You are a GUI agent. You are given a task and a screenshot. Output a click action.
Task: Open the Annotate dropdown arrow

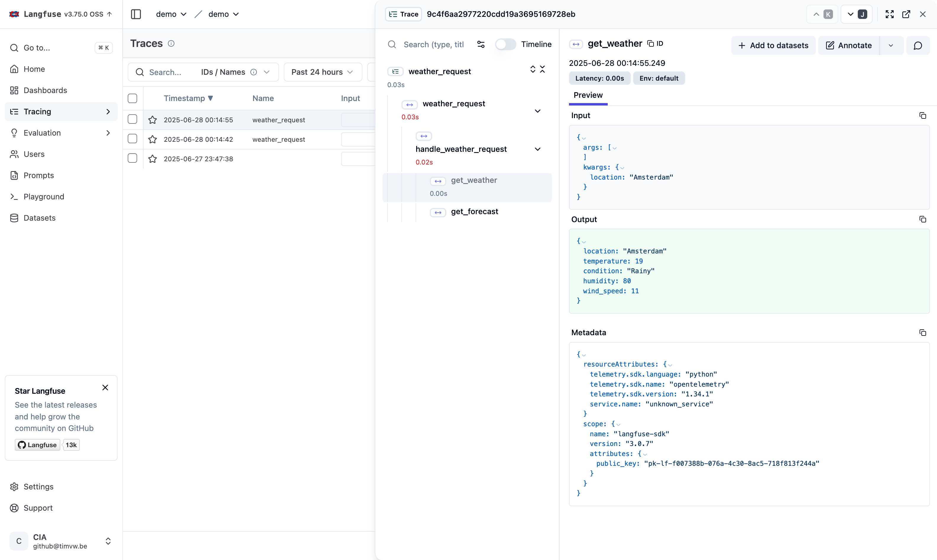click(891, 46)
